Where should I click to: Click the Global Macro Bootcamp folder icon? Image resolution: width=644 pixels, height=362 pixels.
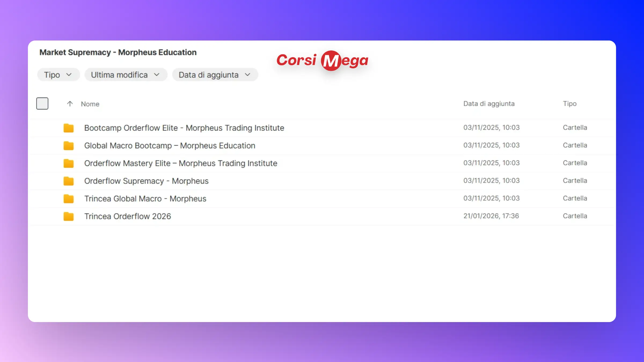(x=68, y=146)
